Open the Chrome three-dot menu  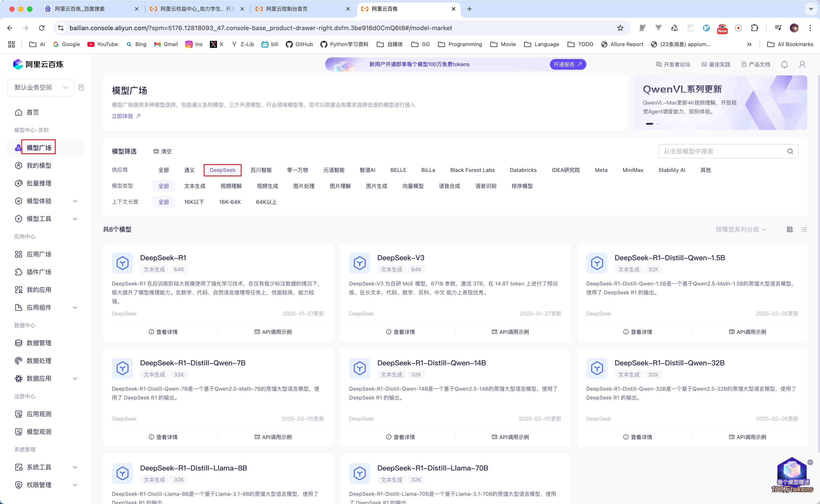point(810,28)
